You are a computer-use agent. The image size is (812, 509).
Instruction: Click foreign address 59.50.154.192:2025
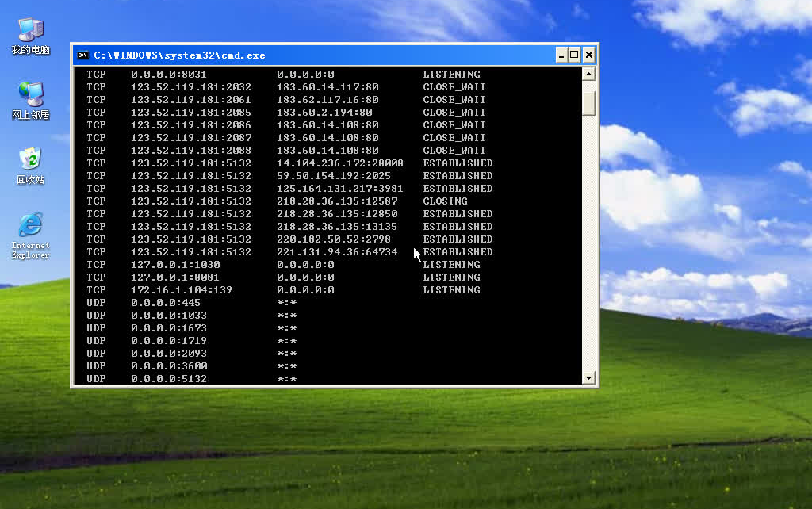coord(334,175)
